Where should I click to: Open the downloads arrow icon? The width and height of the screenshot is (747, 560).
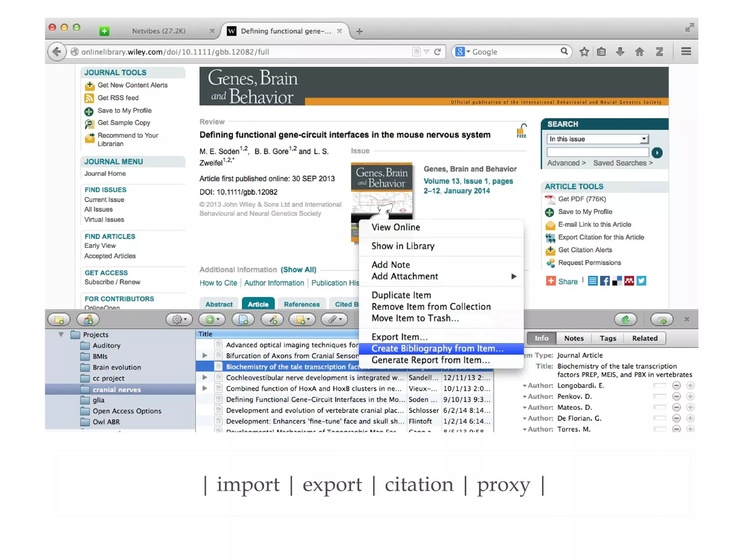coord(620,52)
